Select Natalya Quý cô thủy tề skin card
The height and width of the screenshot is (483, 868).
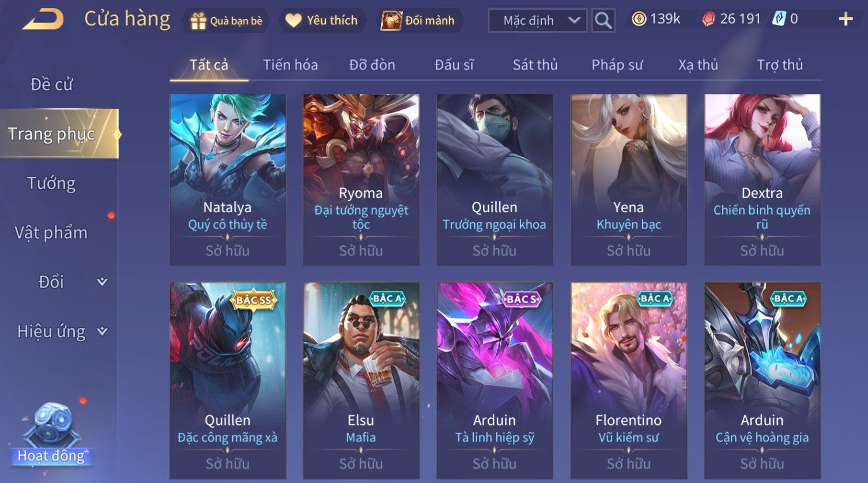click(x=228, y=179)
